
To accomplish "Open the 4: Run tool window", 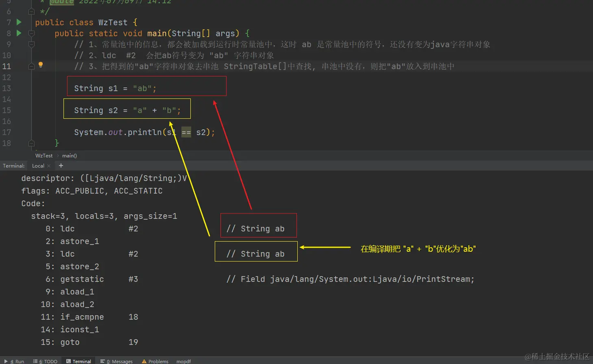I will pyautogui.click(x=14, y=361).
